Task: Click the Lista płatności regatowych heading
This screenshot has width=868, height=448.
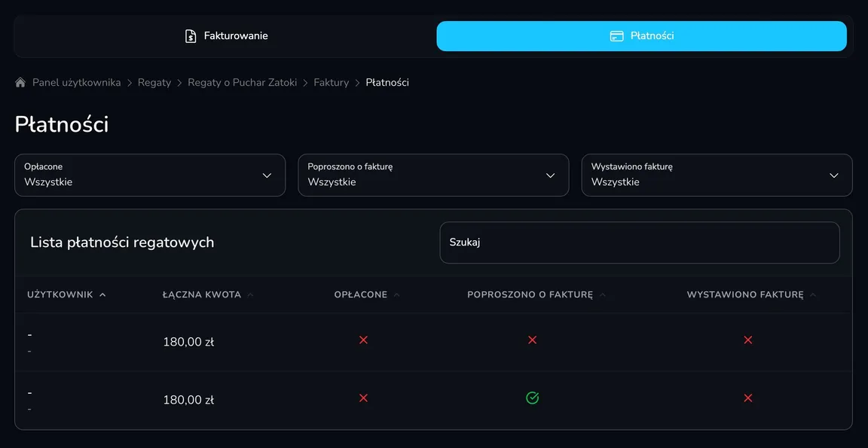Action: (122, 242)
